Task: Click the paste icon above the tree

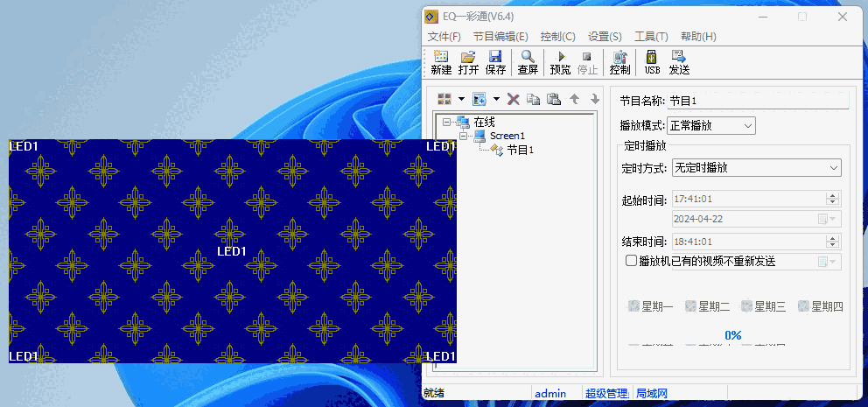Action: (x=554, y=99)
